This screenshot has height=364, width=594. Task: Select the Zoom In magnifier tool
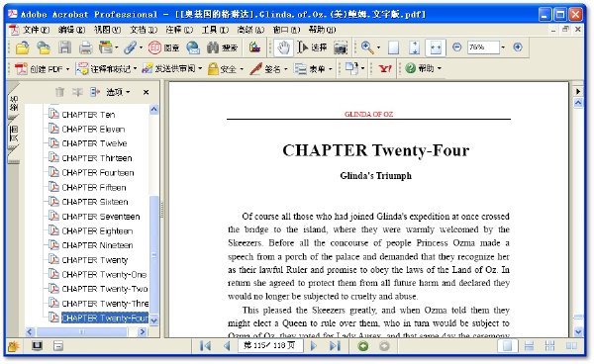point(366,47)
